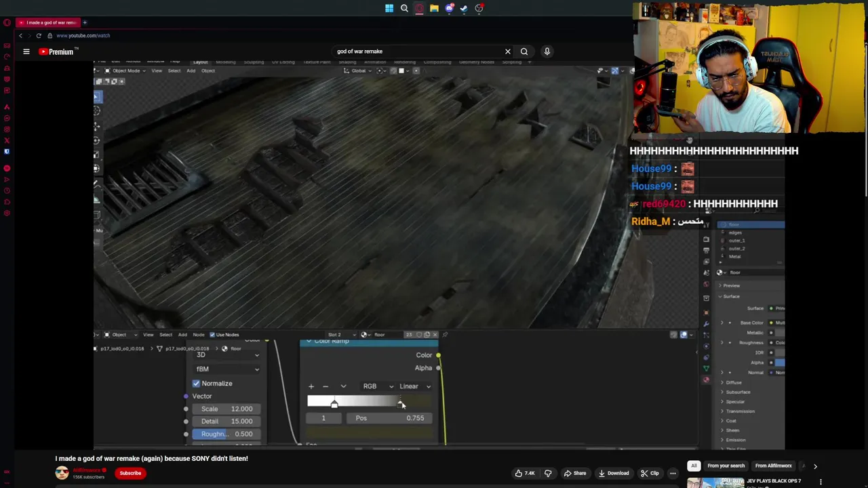Screen dimensions: 868x488
Task: Collapse the Color Ramp node header
Action: (309, 341)
